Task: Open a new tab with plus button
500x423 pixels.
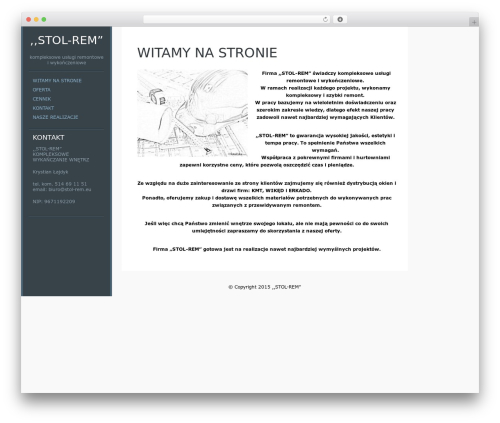Action: click(x=474, y=22)
